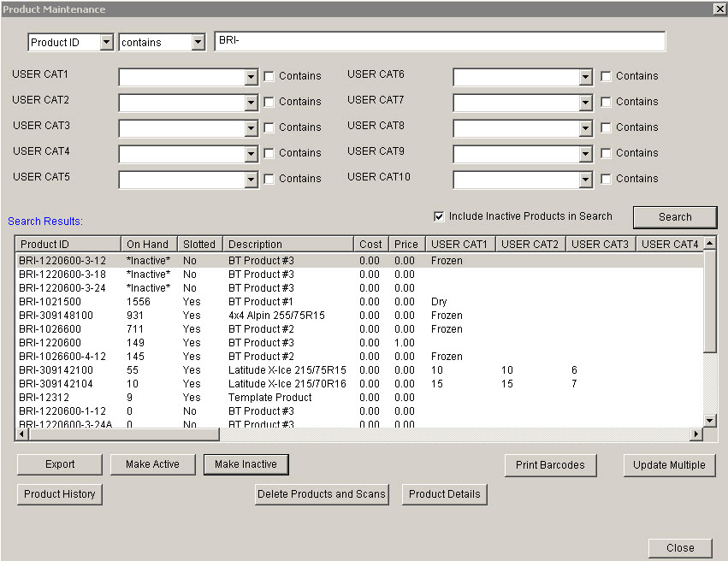
Task: Click the horizontal scrollbar thumb of results
Action: tap(123, 434)
